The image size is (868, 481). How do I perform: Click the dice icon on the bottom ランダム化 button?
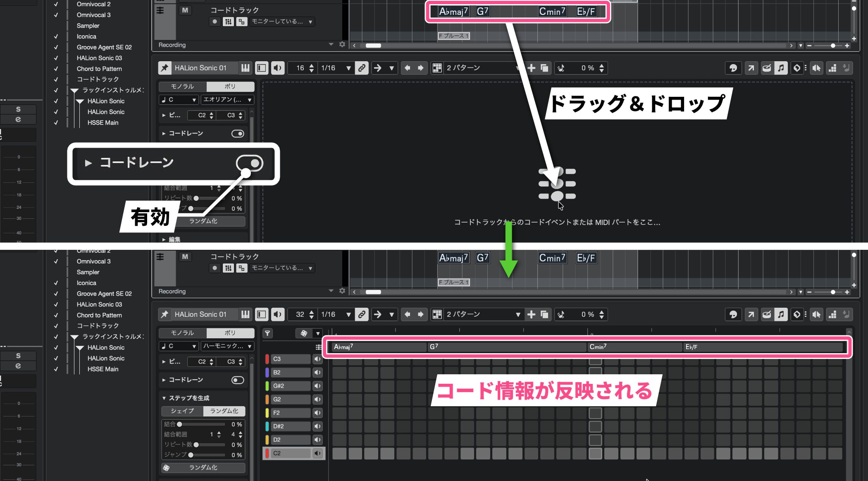pyautogui.click(x=166, y=467)
